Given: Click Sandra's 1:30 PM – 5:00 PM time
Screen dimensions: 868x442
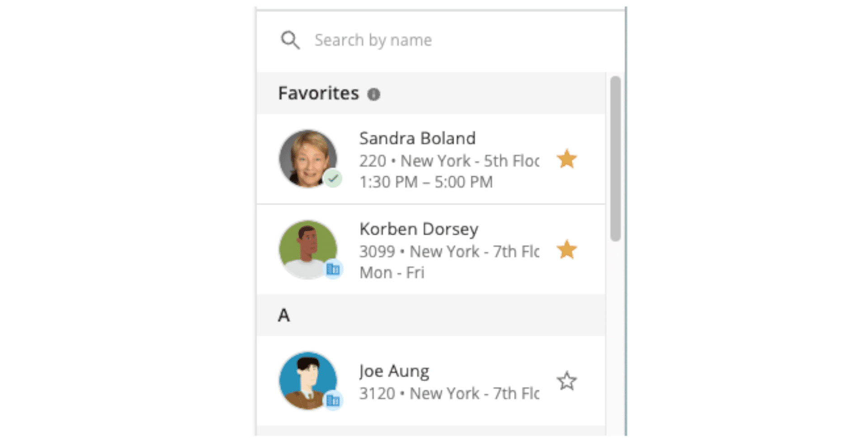Looking at the screenshot, I should pyautogui.click(x=426, y=182).
